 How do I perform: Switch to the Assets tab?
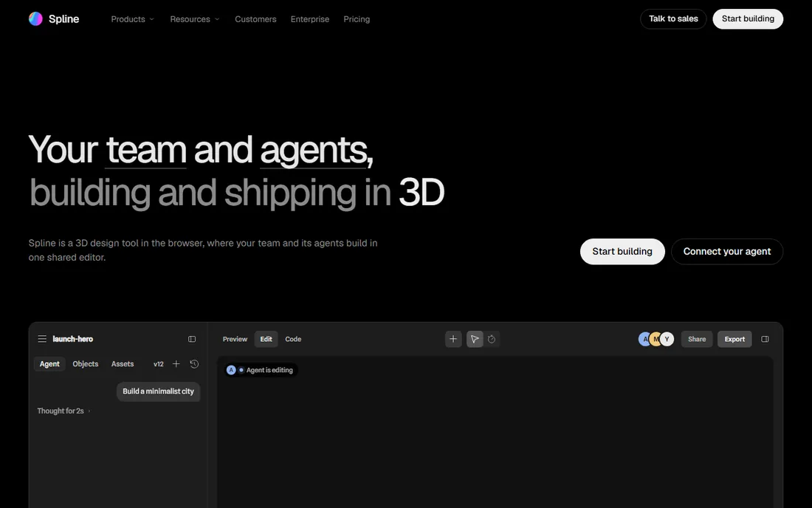point(123,364)
